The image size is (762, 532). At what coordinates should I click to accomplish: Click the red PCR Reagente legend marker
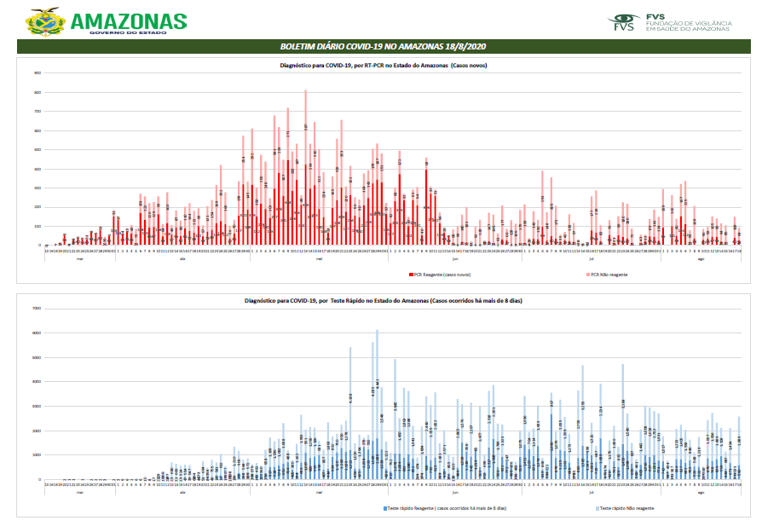[413, 275]
